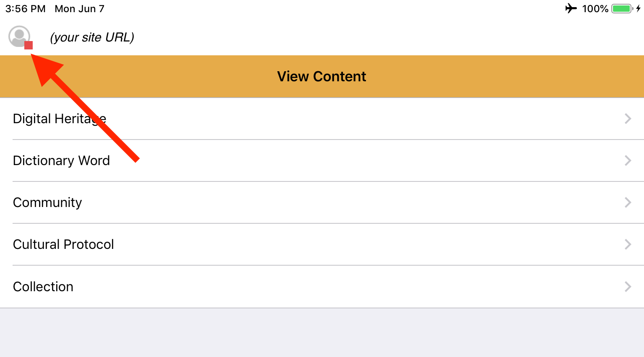
Task: Click the battery icon in the status bar
Action: [x=622, y=9]
